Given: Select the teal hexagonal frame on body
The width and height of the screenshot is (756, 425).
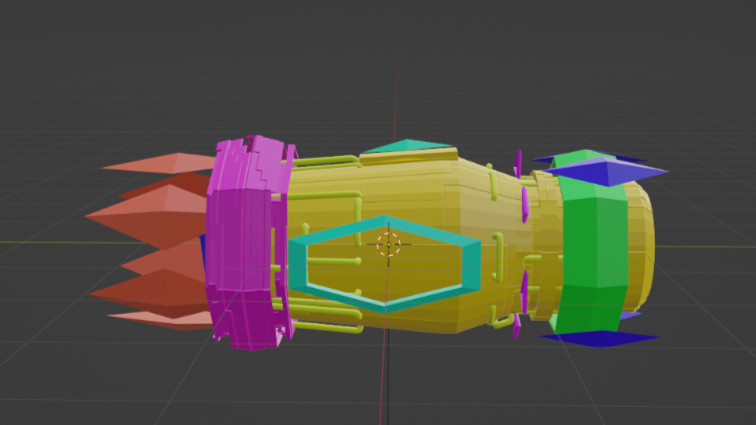Looking at the screenshot, I should coord(468,262).
